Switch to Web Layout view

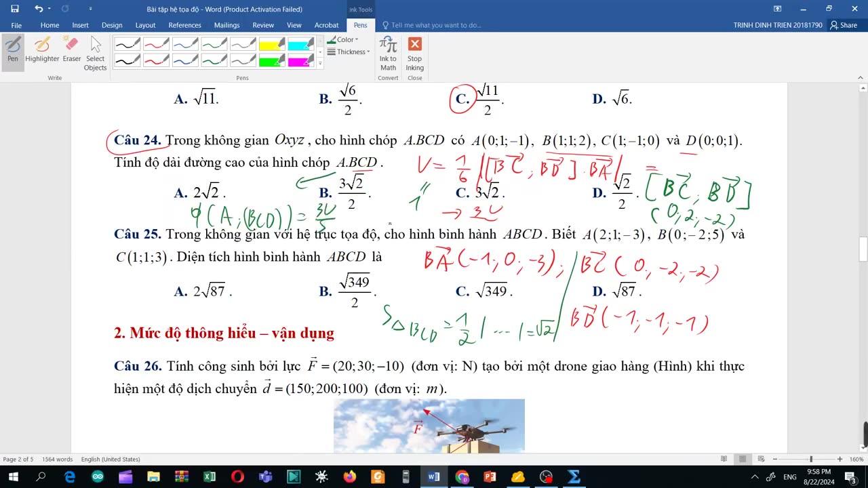coord(762,459)
